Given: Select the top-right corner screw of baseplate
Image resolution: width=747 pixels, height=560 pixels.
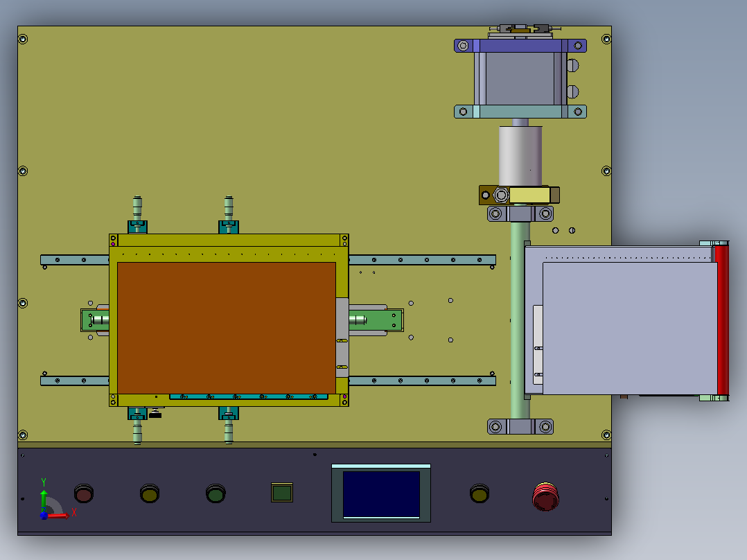Looking at the screenshot, I should tap(606, 39).
